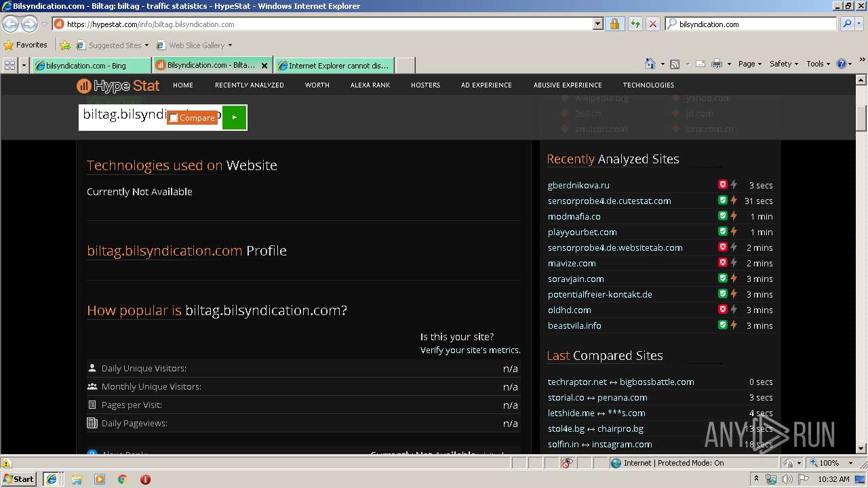The height and width of the screenshot is (488, 868).
Task: Click the Help question mark icon
Action: [x=842, y=64]
